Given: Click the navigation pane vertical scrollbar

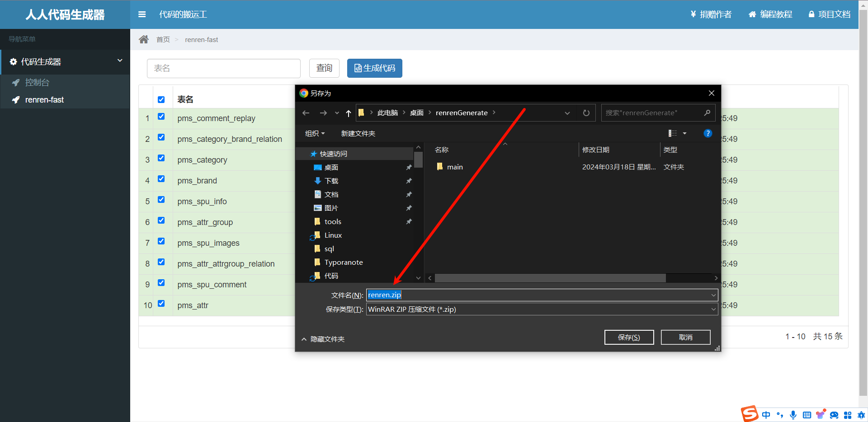Looking at the screenshot, I should coord(418,159).
